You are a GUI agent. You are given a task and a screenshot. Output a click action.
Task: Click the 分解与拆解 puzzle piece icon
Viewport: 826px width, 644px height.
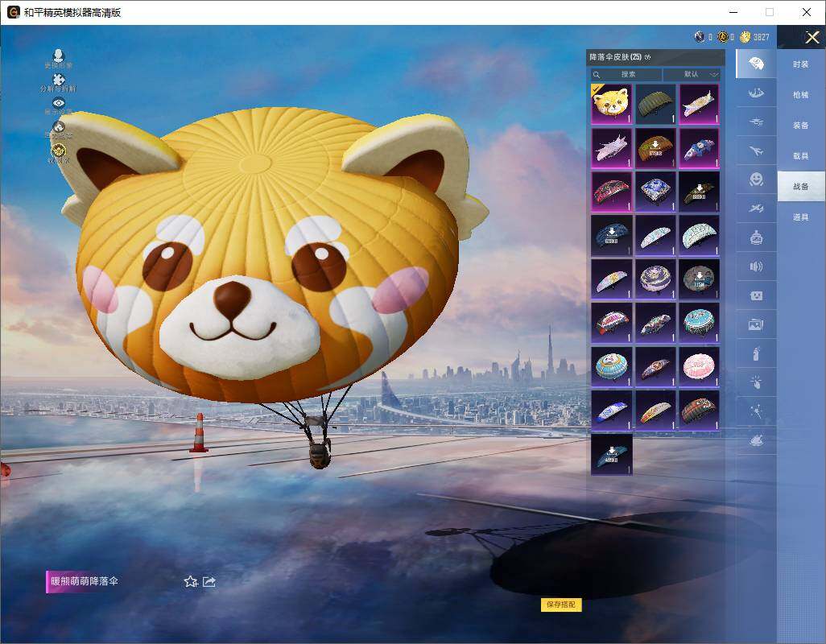coord(59,79)
